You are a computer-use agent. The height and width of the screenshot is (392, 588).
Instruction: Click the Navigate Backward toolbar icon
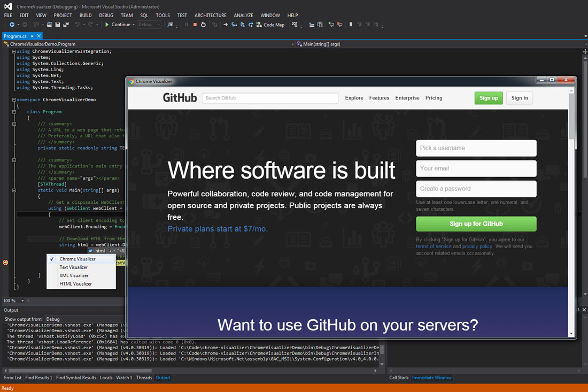pyautogui.click(x=12, y=25)
